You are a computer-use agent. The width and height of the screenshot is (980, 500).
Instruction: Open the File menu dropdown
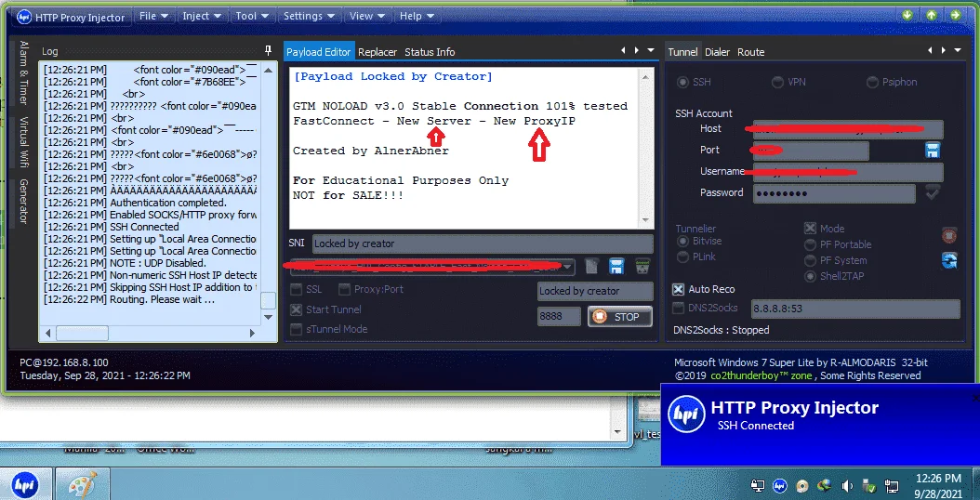[x=153, y=16]
